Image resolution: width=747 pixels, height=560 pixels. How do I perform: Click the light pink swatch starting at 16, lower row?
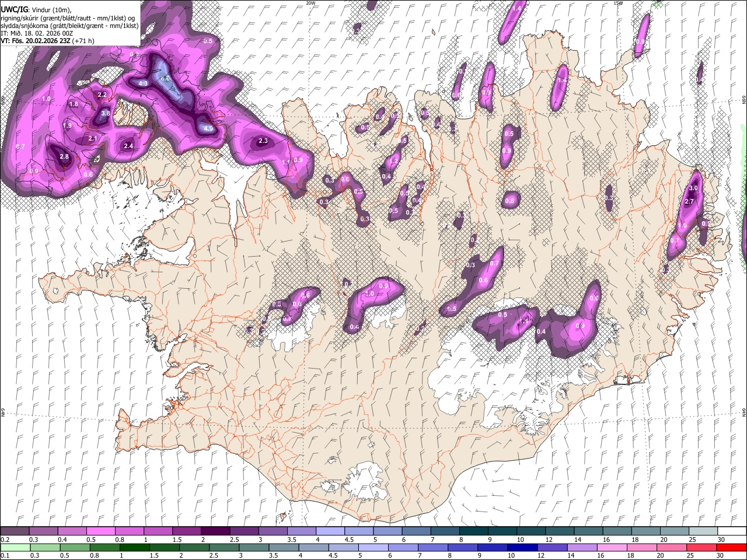[x=611, y=547]
